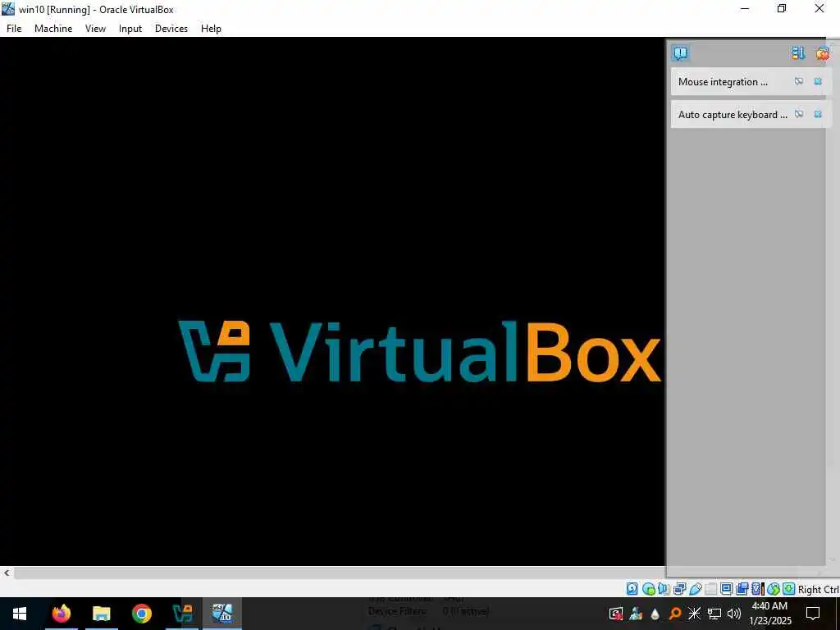Disable future Mouse integration messages icon

(799, 81)
